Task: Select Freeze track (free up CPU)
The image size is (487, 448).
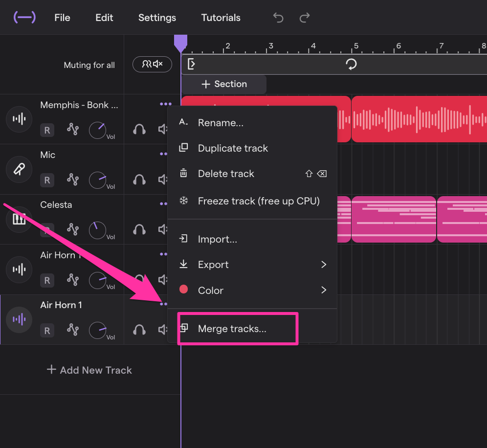Action: pos(252,201)
